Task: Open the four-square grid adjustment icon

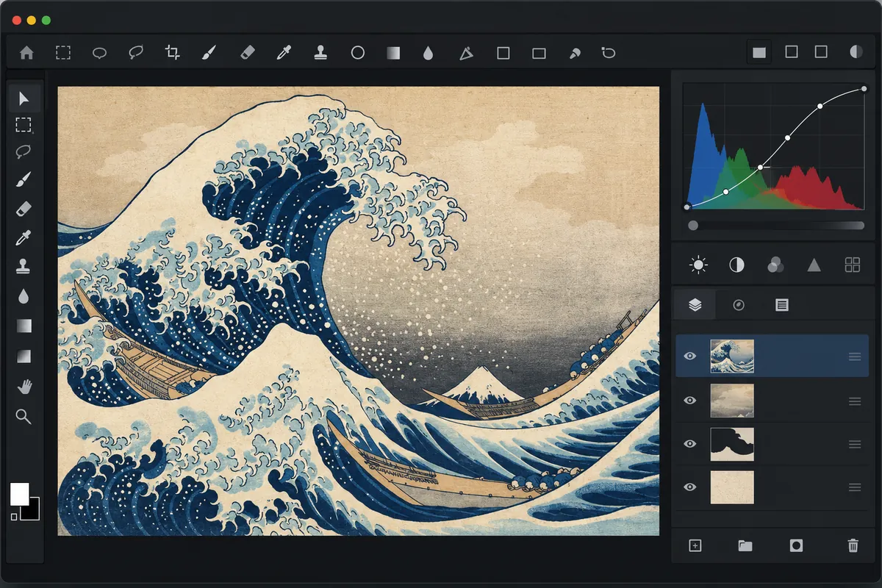Action: pyautogui.click(x=853, y=265)
